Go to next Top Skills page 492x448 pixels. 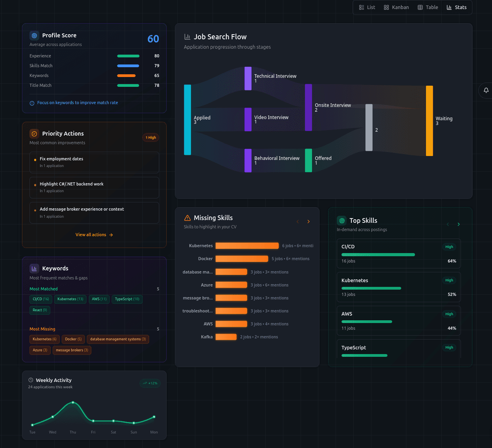tap(459, 224)
